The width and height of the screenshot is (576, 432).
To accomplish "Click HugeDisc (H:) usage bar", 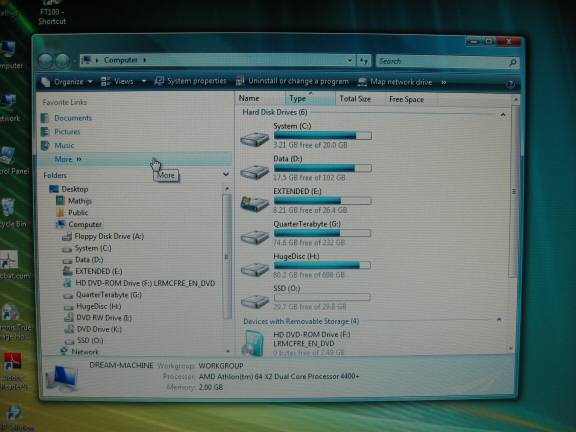I will [x=322, y=265].
